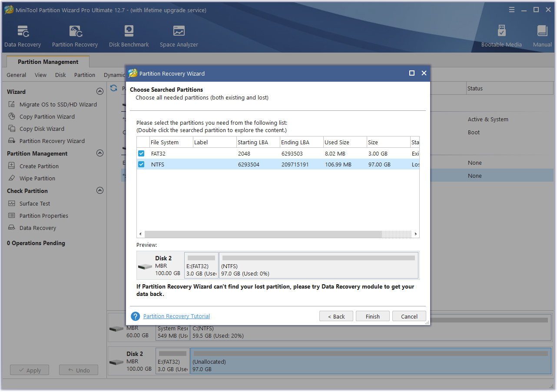The image size is (557, 392).
Task: Click Disk 2 drive icon in Preview
Action: (145, 266)
